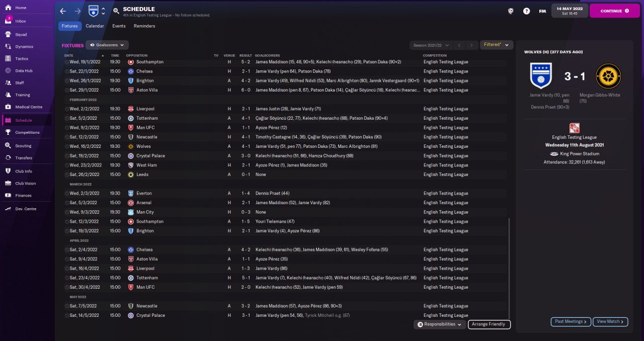Image resolution: width=644 pixels, height=341 pixels.
Task: Click King Power Stadium link
Action: tap(580, 154)
